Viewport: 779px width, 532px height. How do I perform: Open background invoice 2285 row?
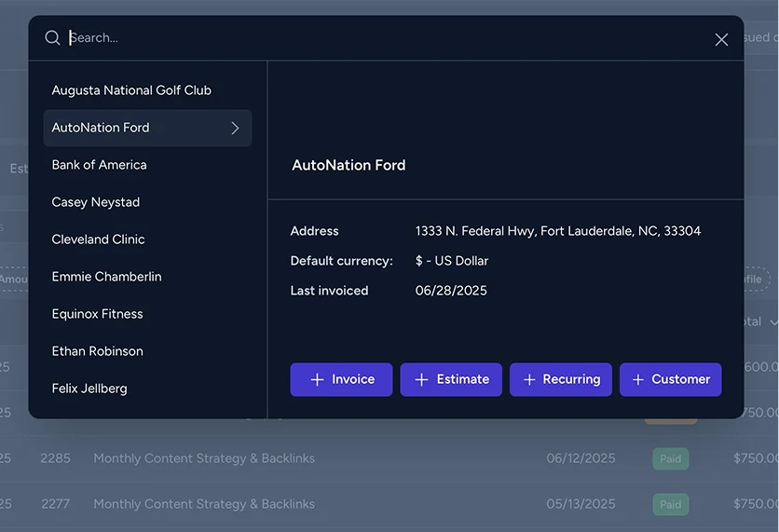click(389, 458)
